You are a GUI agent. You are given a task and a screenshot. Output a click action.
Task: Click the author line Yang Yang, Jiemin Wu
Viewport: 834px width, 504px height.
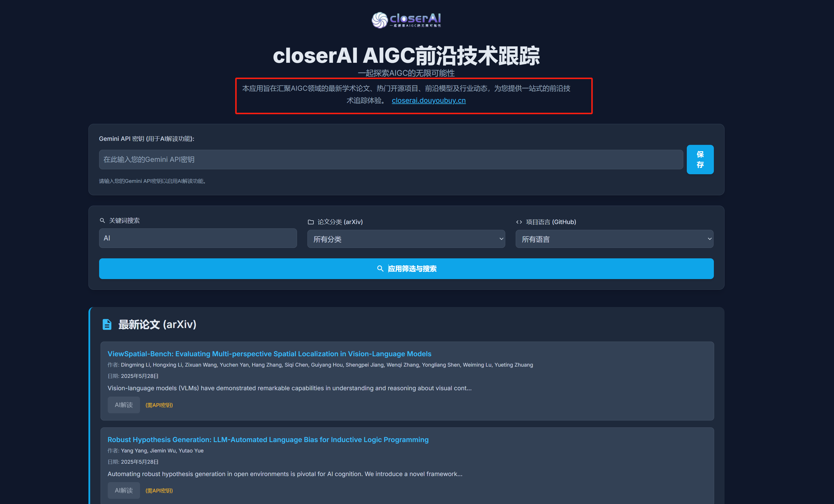[156, 450]
